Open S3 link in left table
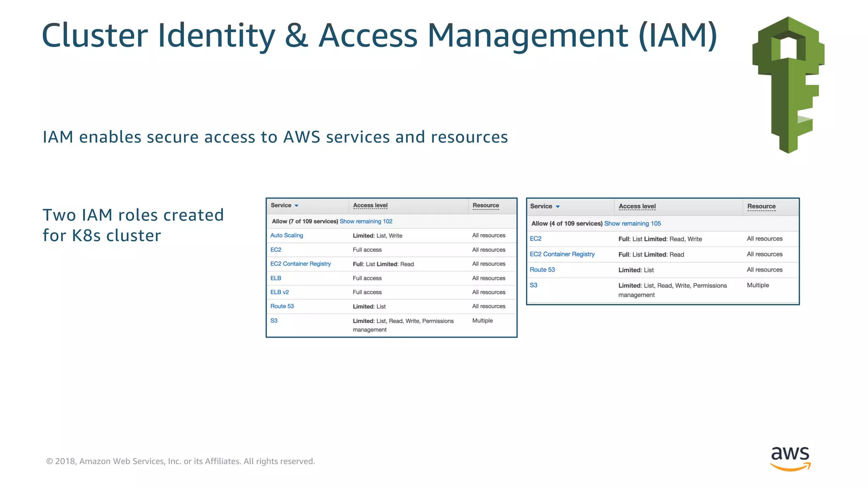The width and height of the screenshot is (868, 488). tap(274, 321)
